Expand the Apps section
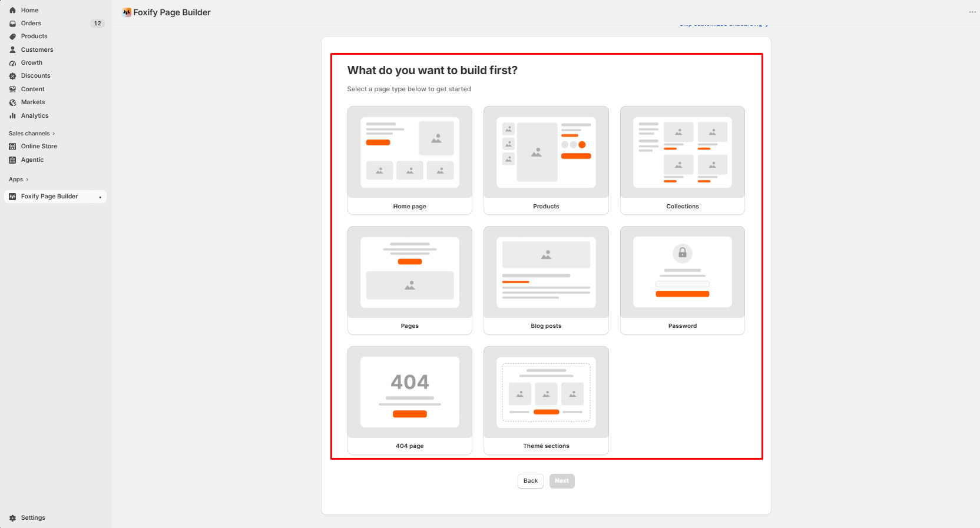This screenshot has height=528, width=980. coord(19,180)
